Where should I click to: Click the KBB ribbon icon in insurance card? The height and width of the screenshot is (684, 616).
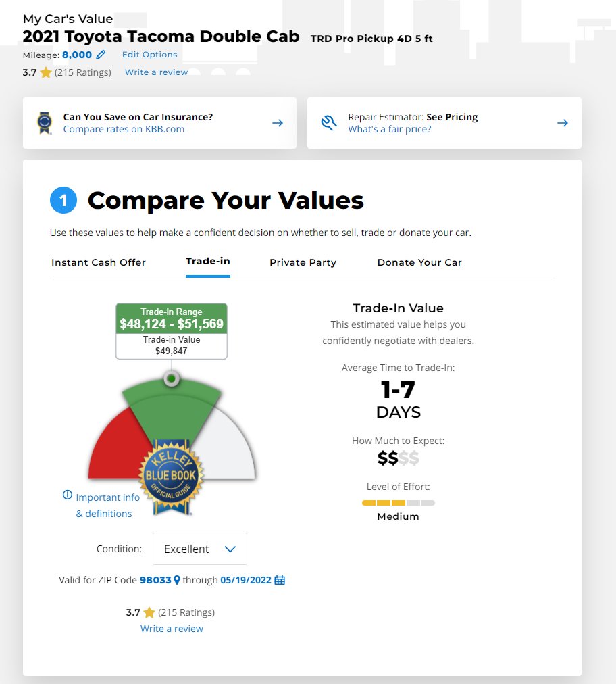45,122
